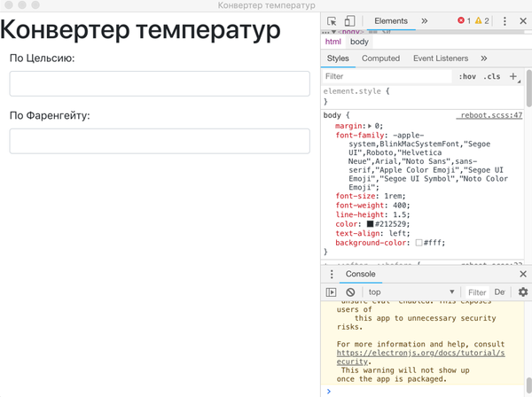Image resolution: width=532 pixels, height=397 pixels.
Task: Toggle the :hov element state panel
Action: coord(466,77)
